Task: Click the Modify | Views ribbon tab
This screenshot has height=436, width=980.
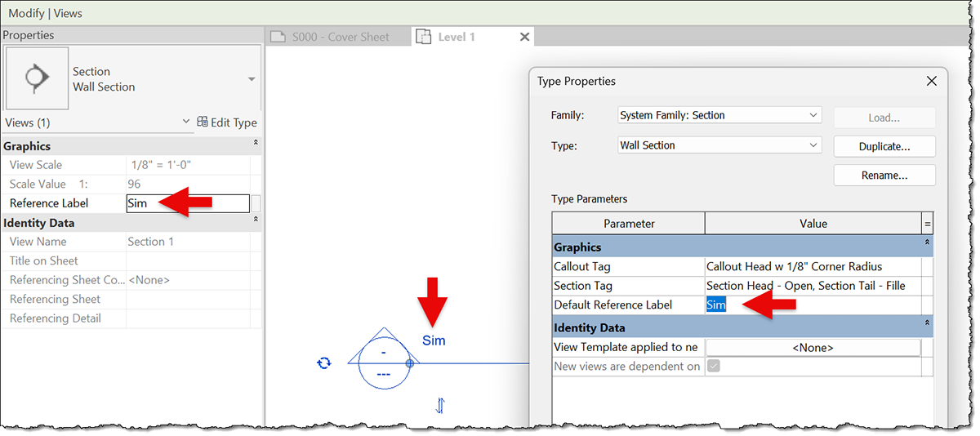Action: [45, 13]
